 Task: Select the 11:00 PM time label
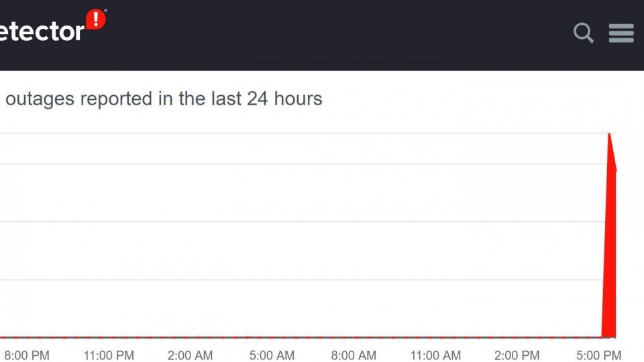tap(109, 355)
